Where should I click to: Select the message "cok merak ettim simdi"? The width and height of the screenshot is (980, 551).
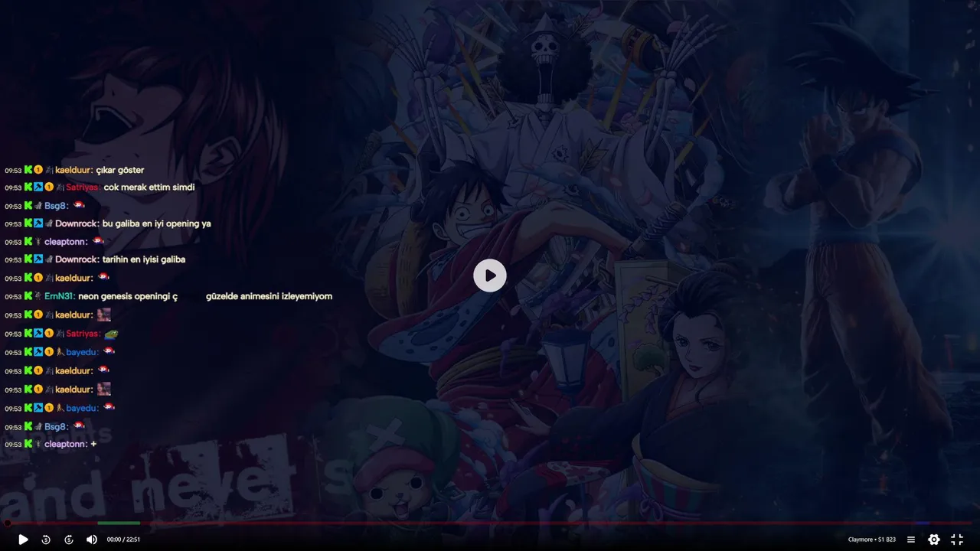click(149, 187)
